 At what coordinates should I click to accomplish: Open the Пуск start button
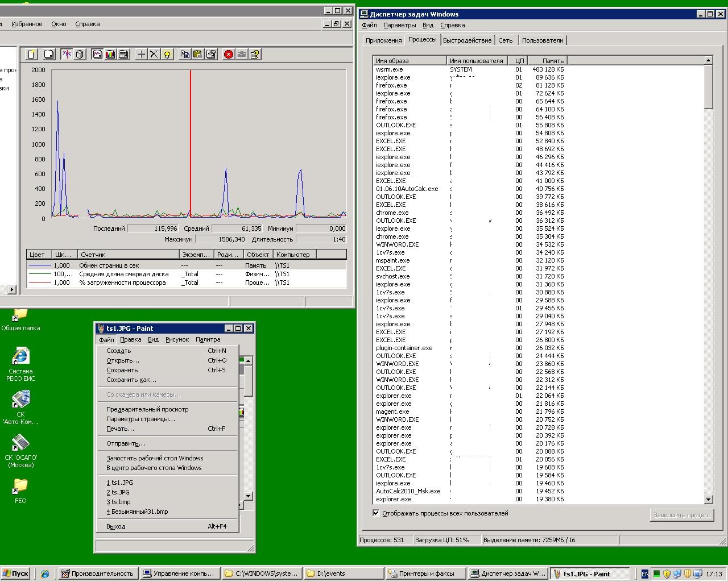[x=15, y=573]
